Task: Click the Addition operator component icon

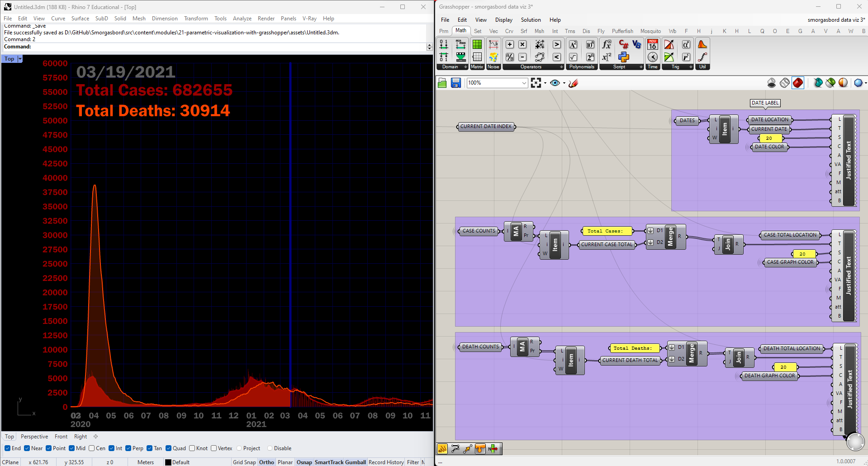Action: [510, 44]
